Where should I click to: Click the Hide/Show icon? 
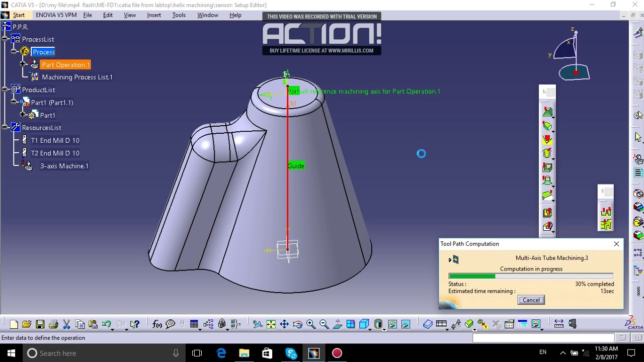click(392, 324)
